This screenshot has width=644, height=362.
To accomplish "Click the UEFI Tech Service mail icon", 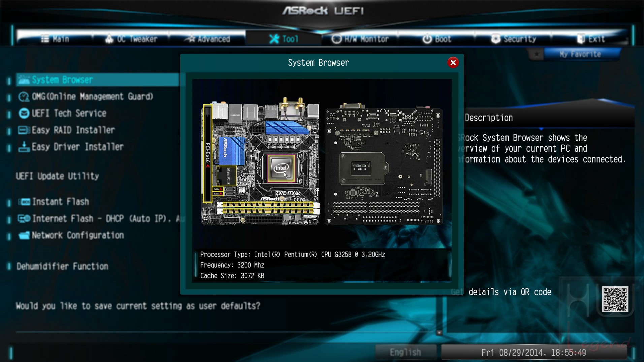I will tap(24, 113).
